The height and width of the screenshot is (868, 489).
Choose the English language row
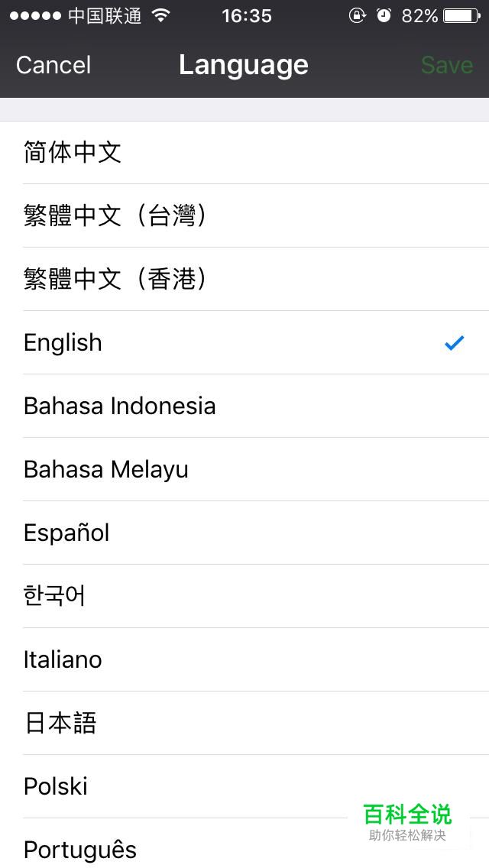(244, 342)
